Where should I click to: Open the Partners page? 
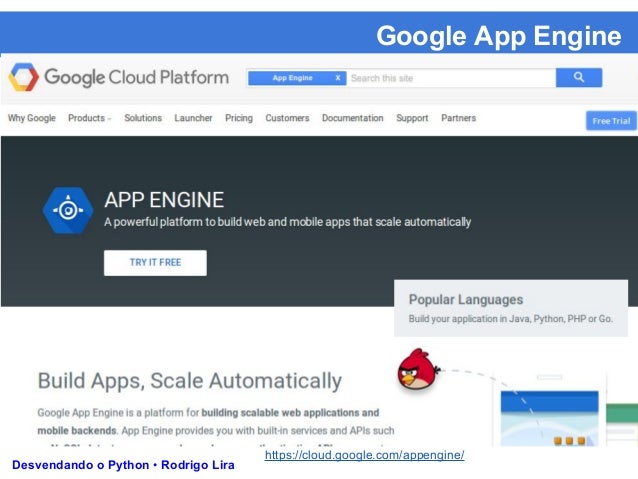click(x=459, y=118)
